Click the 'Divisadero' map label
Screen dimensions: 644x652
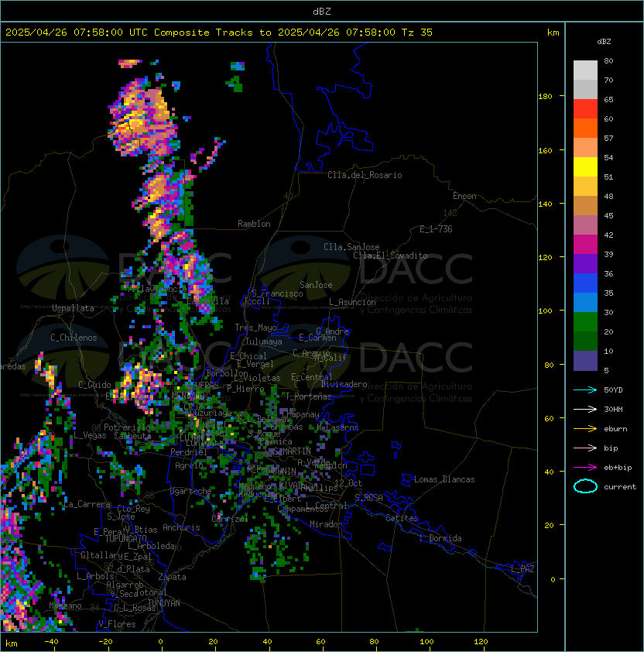(344, 384)
